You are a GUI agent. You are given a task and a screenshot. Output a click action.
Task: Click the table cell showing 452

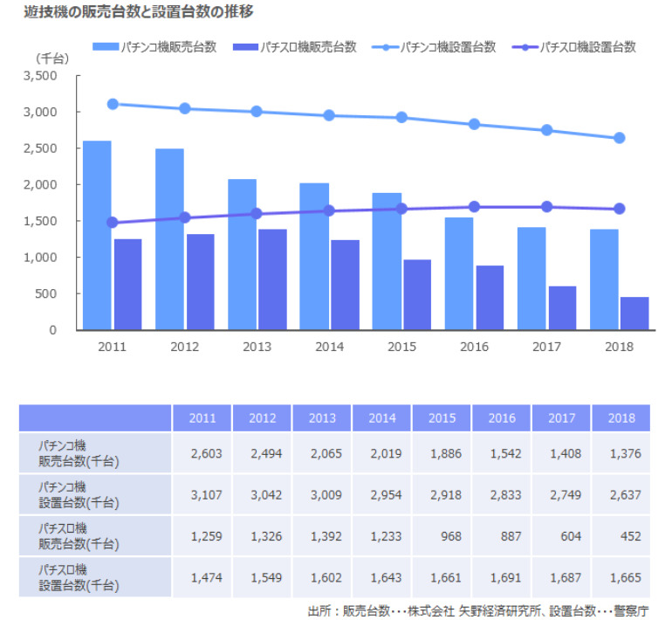(x=621, y=536)
